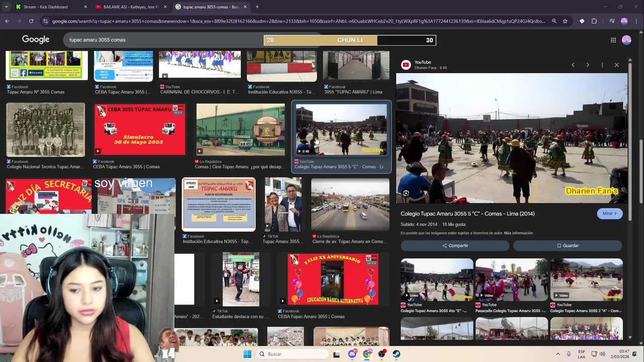Image resolution: width=644 pixels, height=362 pixels.
Task: Open related video Colegio Tupac Amaru 3055 4to E
Action: click(437, 279)
